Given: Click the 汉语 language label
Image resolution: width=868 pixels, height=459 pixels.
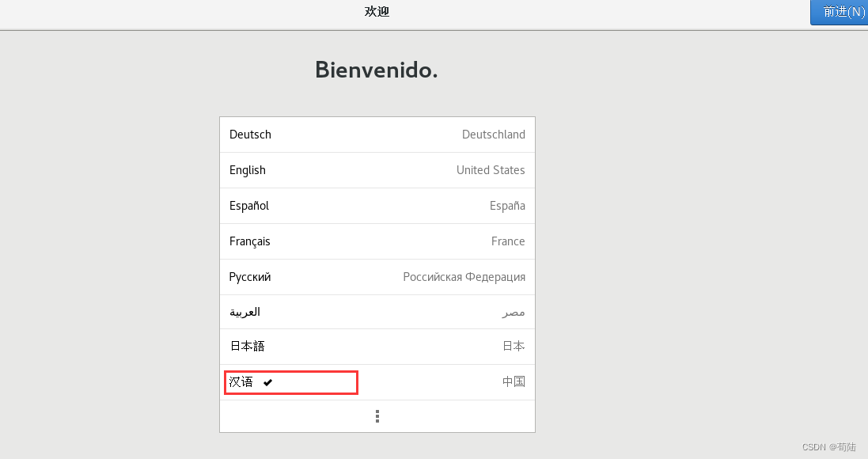Looking at the screenshot, I should 241,382.
